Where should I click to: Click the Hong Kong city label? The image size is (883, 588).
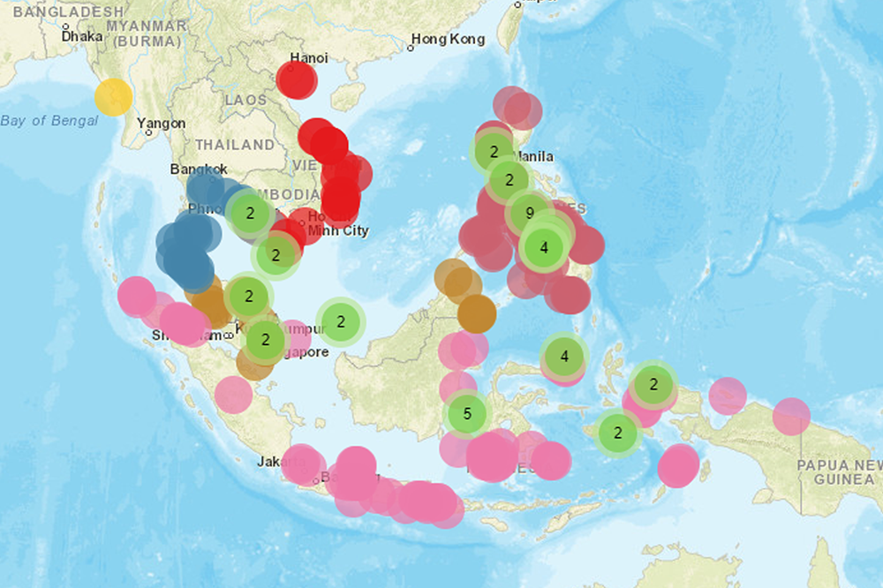coord(449,40)
